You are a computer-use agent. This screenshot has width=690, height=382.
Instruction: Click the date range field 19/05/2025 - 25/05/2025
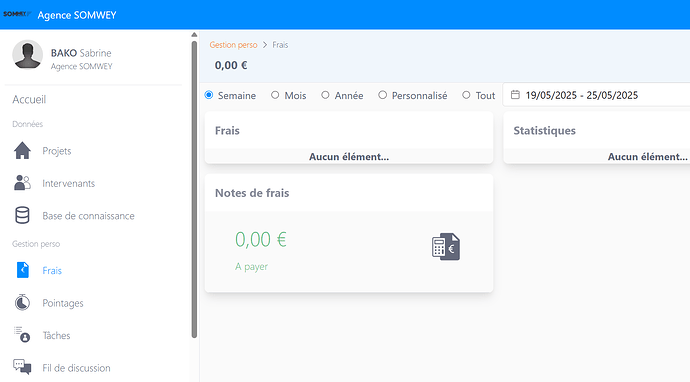click(596, 95)
